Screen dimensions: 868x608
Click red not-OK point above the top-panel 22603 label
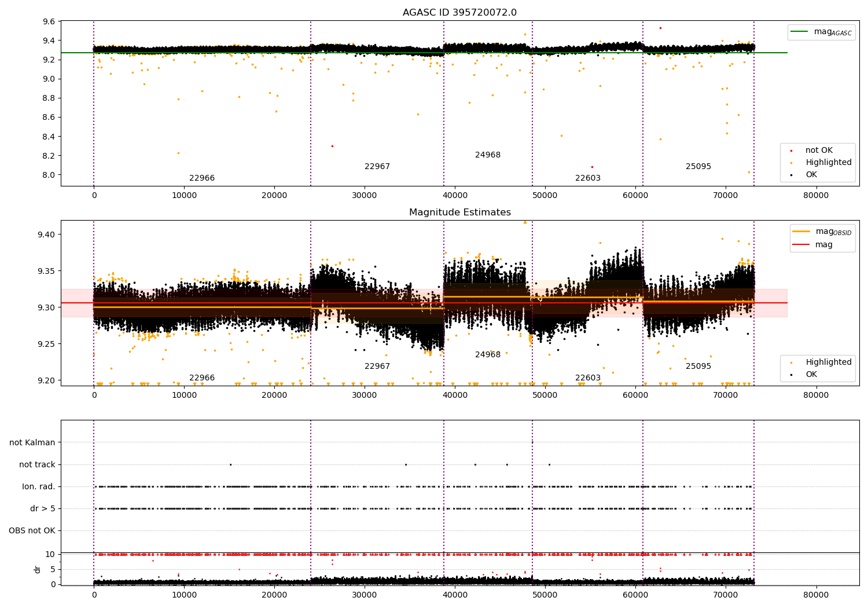click(x=592, y=167)
